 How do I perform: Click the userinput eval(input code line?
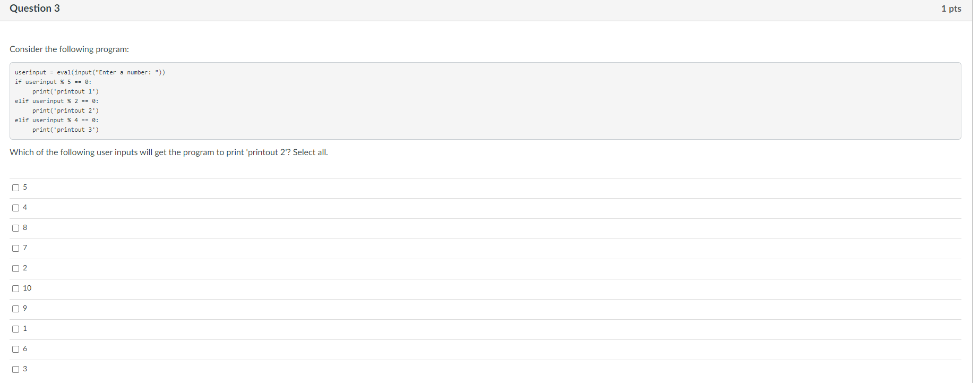(x=90, y=72)
